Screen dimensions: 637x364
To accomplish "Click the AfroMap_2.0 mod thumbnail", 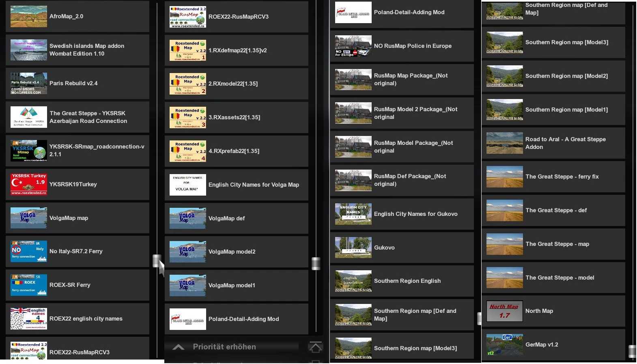I will (28, 17).
